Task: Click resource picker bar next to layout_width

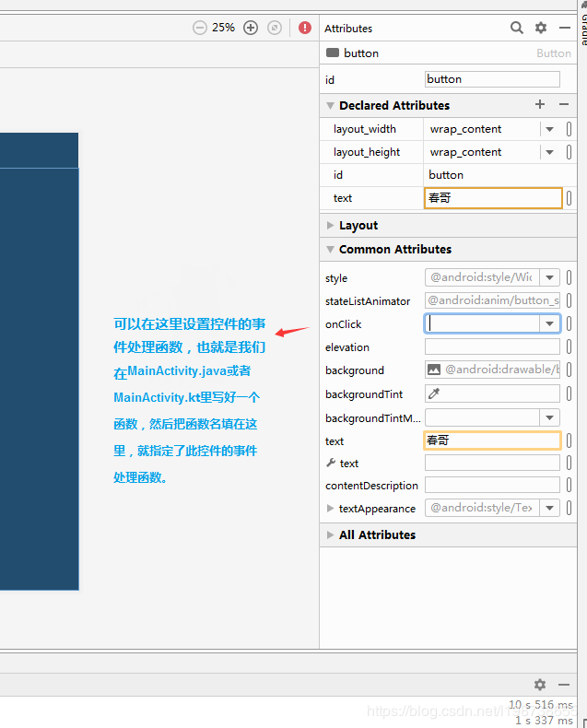Action: click(569, 129)
